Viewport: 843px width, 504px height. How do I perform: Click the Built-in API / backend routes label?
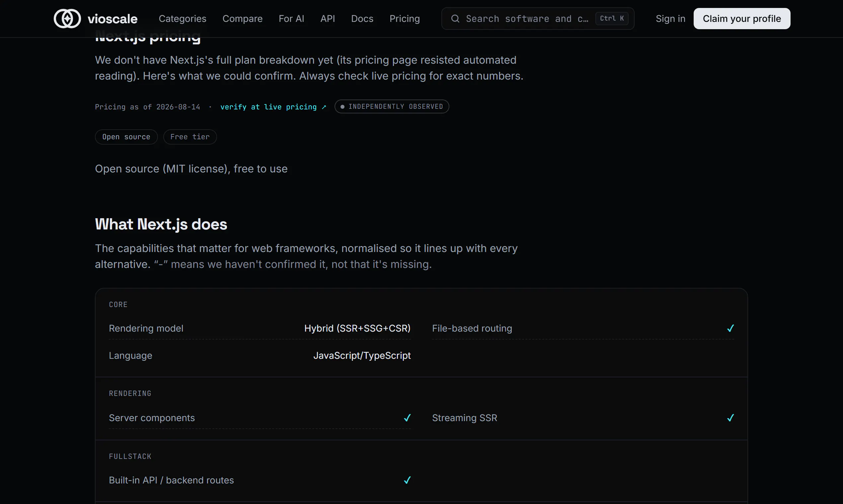[171, 480]
